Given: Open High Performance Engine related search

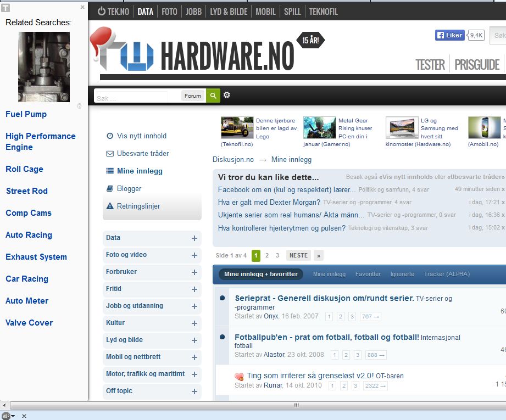Looking at the screenshot, I should [x=40, y=141].
